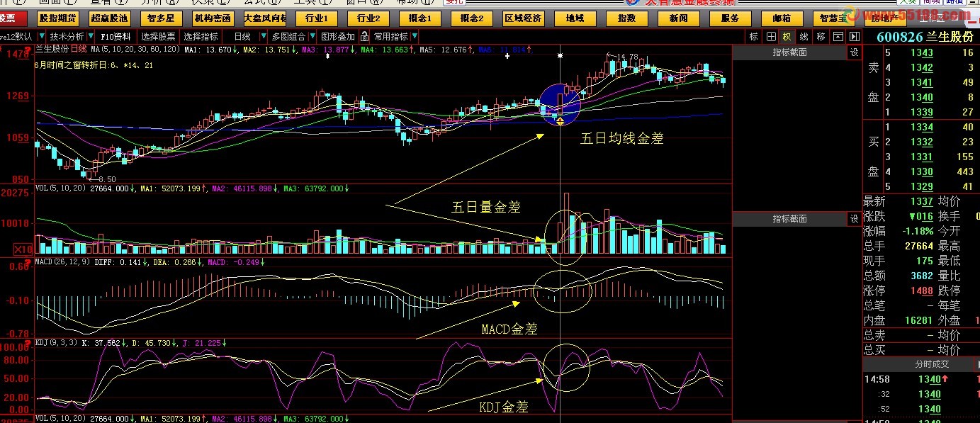This screenshot has width=980, height=423.
Task: Toggle the crosshair grid 田 icon
Action: (770, 36)
